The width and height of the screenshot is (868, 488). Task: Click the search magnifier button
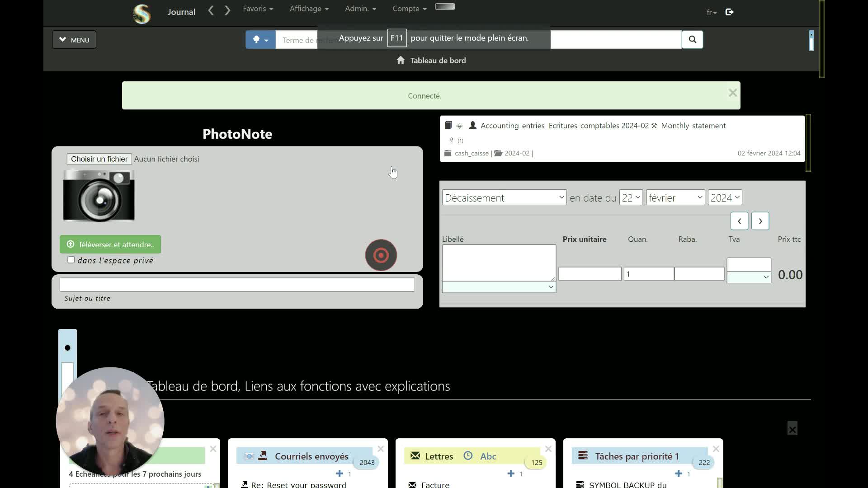click(692, 40)
